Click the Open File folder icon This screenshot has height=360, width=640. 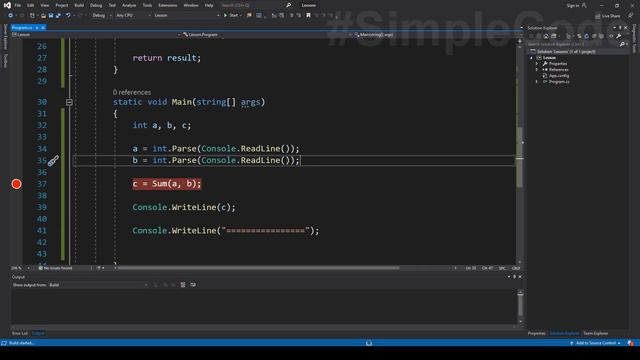point(43,16)
